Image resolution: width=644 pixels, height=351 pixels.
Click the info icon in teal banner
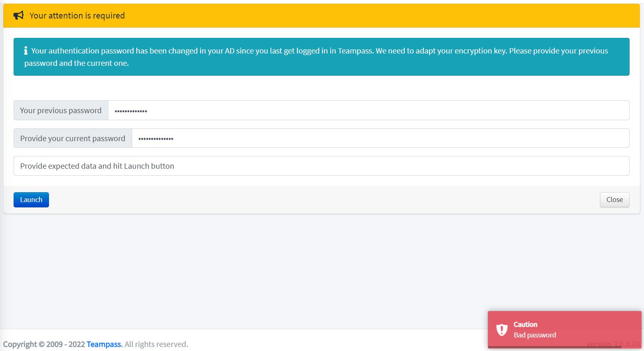(26, 51)
